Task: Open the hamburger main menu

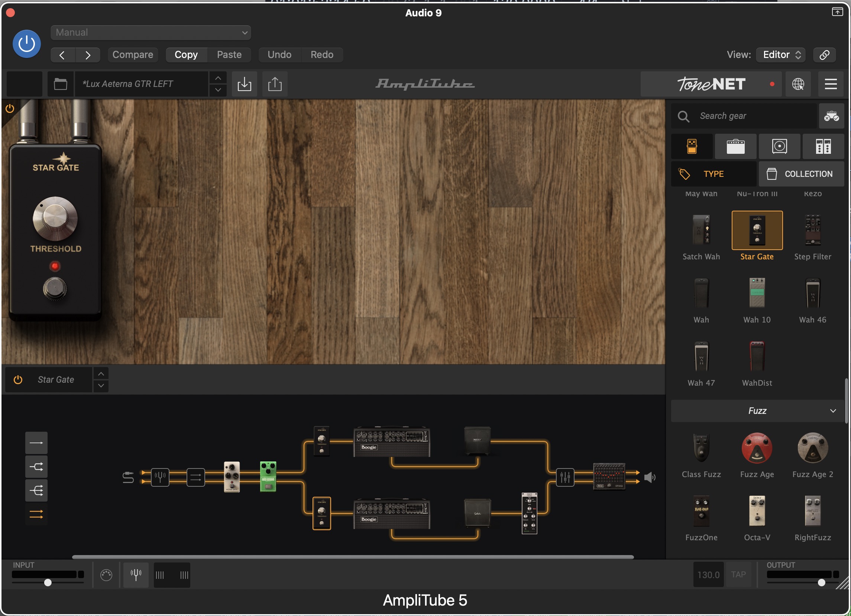Action: pos(831,84)
